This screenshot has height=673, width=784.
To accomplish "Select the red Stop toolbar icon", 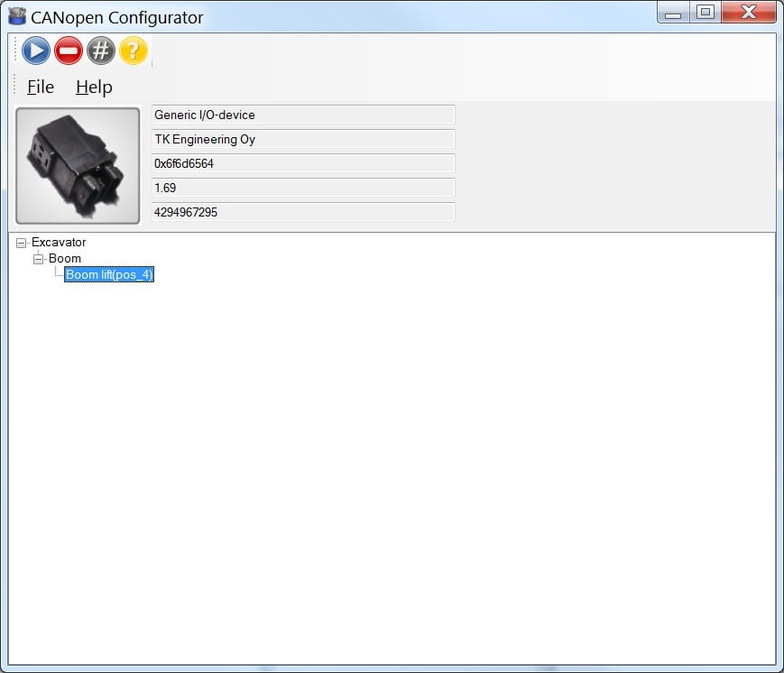I will pos(68,51).
